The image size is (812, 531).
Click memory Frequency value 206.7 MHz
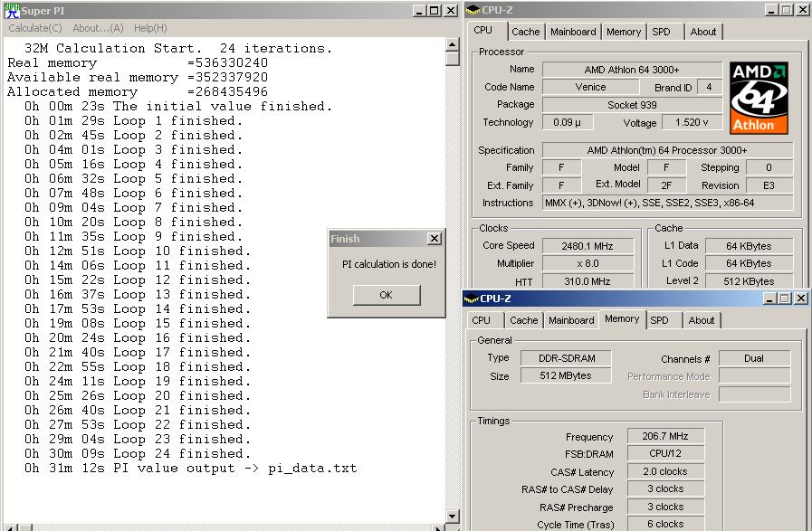click(665, 436)
